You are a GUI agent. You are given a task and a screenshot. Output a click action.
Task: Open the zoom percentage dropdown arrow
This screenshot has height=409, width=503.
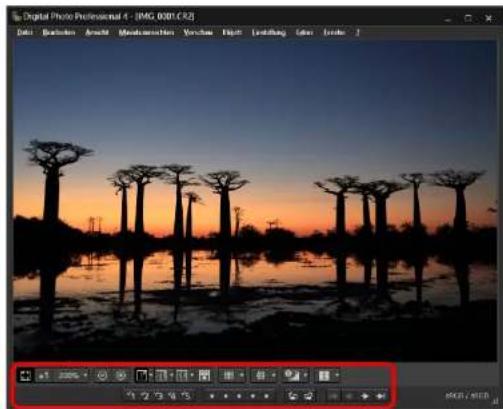point(85,375)
